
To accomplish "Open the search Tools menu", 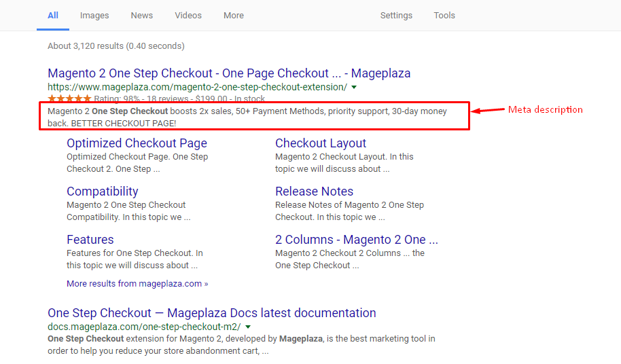I will pos(444,16).
